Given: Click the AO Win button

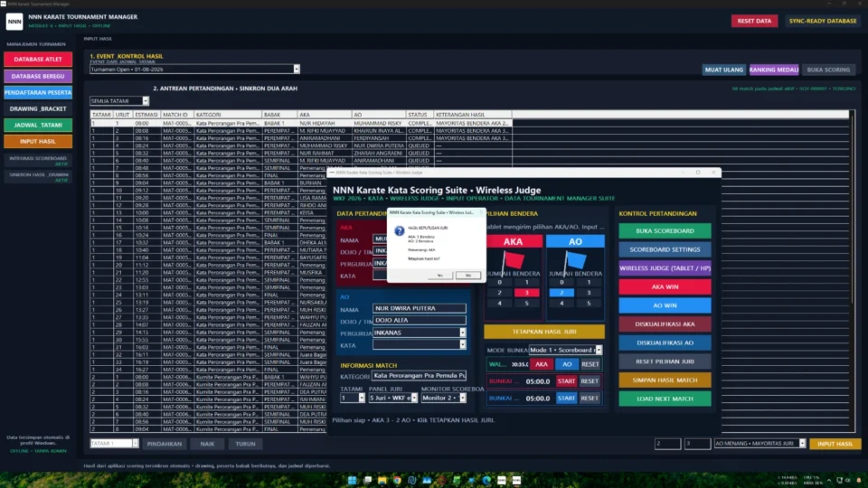Looking at the screenshot, I should (x=665, y=305).
